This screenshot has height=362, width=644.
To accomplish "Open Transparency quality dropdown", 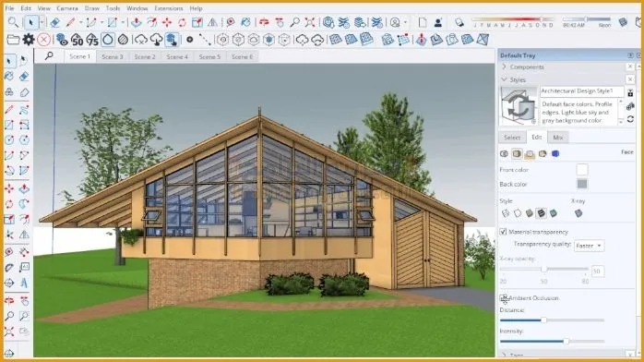I will [589, 246].
